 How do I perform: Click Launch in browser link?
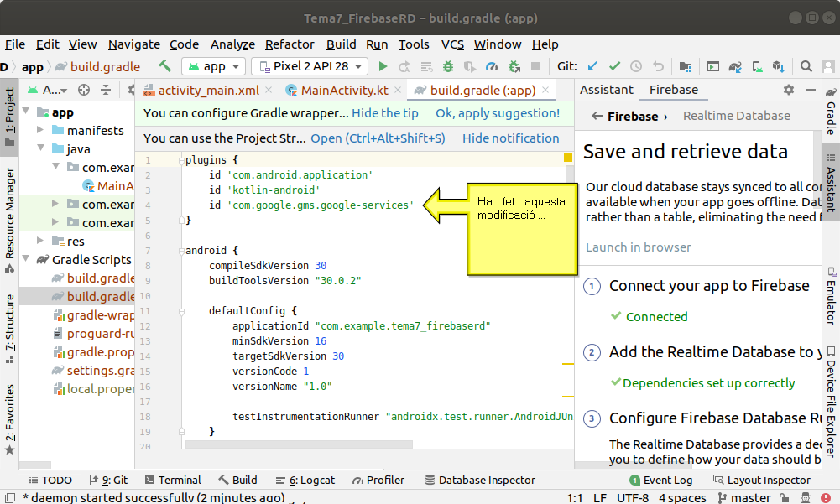click(638, 247)
